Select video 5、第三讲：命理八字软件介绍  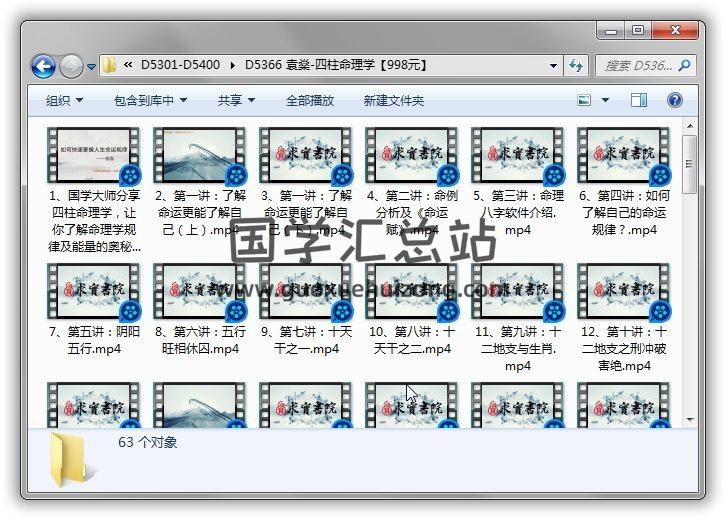coord(518,182)
